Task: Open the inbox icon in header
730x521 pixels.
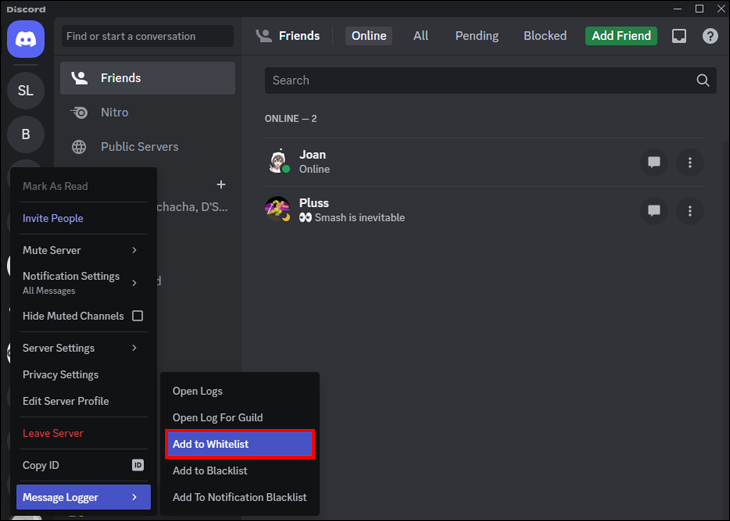Action: pos(679,36)
